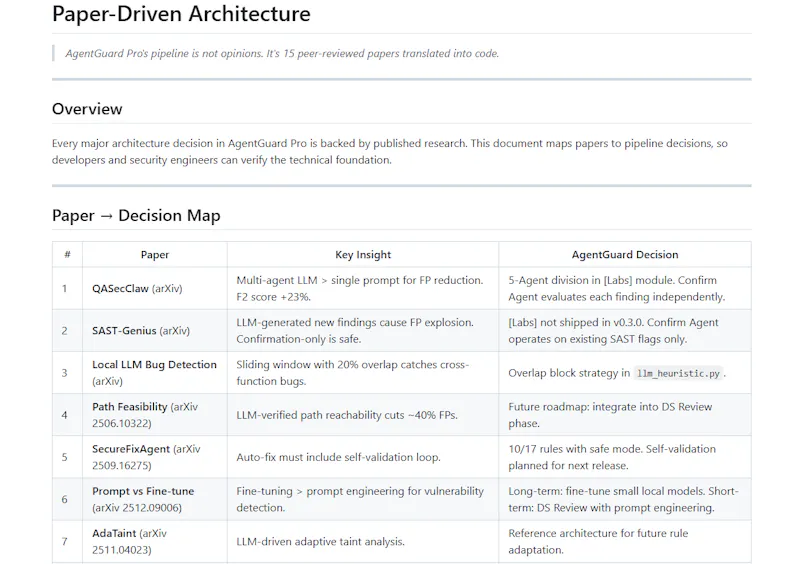The height and width of the screenshot is (564, 800).
Task: Click the 'Overview' section heading
Action: tap(87, 109)
